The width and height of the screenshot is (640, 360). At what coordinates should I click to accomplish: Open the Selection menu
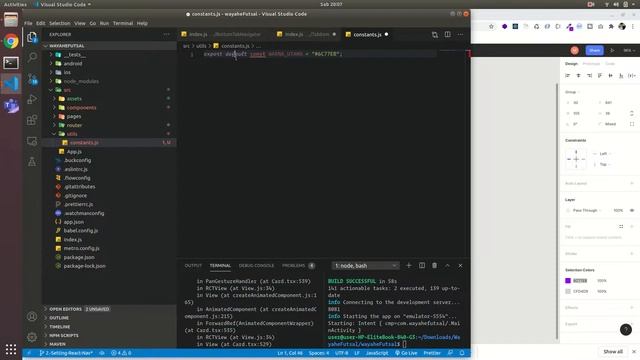[x=60, y=23]
